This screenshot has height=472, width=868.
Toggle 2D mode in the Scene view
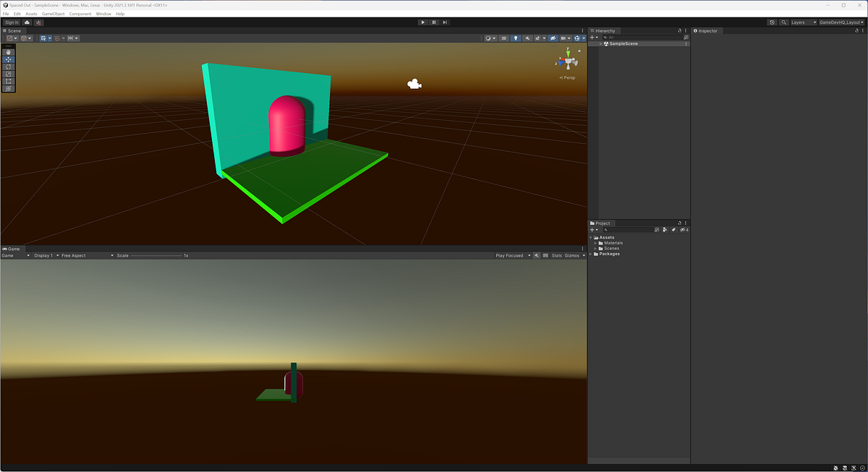pos(504,38)
